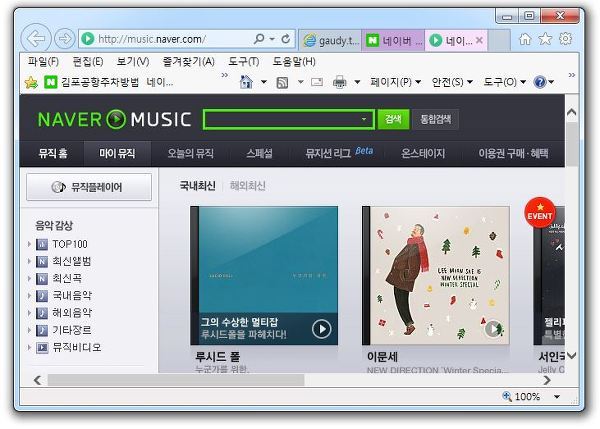
Task: Go to the 뮤직 홈 navigation tab
Action: tap(53, 153)
